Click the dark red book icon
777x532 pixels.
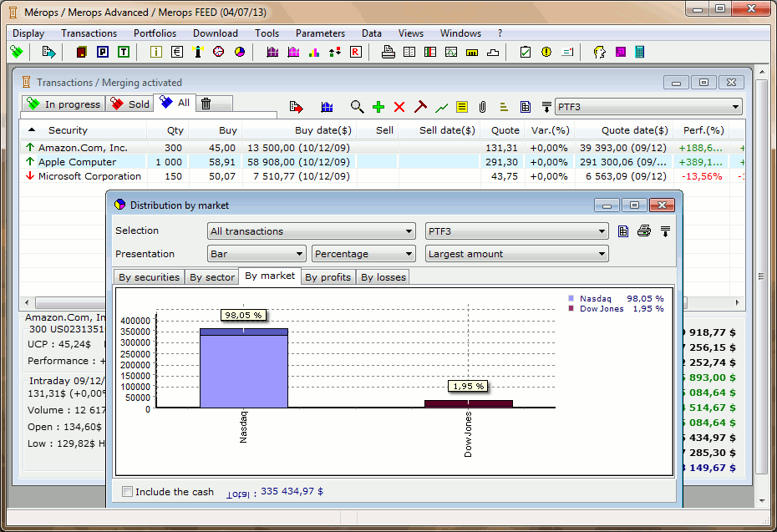(x=82, y=52)
